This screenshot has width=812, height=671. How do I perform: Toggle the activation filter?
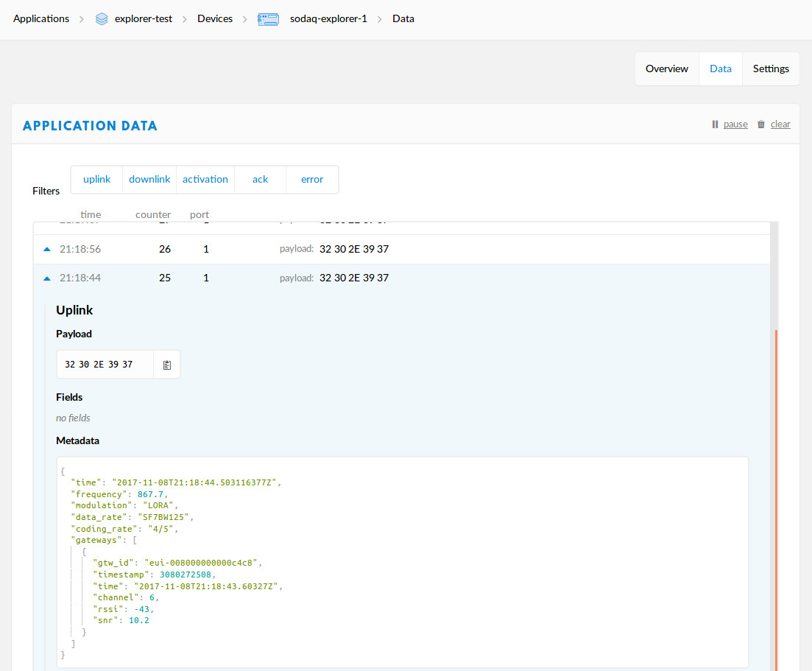pyautogui.click(x=205, y=179)
